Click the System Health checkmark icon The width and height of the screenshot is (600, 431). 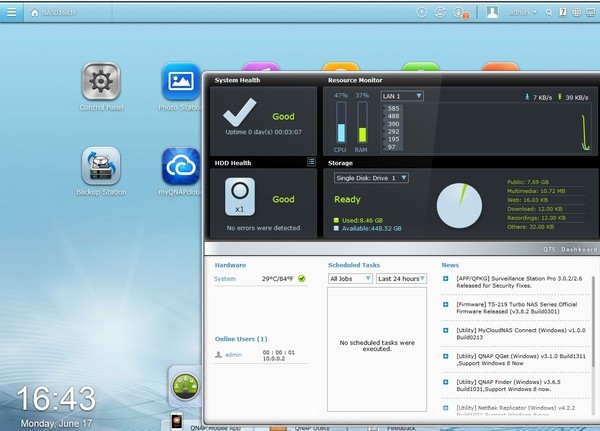click(240, 112)
